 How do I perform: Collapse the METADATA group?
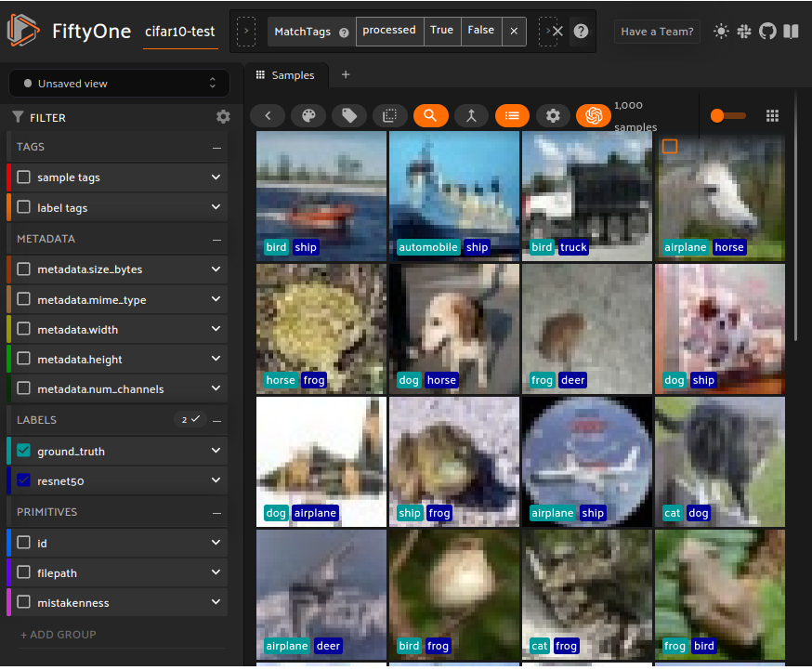click(217, 240)
